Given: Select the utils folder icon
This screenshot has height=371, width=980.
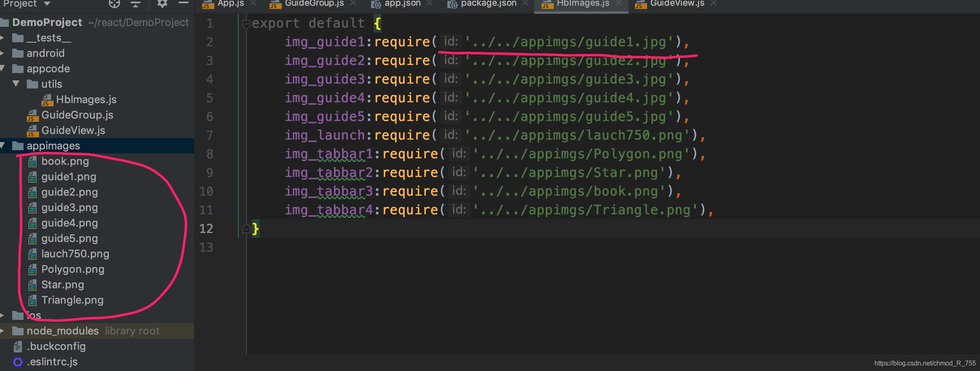Looking at the screenshot, I should click(32, 84).
